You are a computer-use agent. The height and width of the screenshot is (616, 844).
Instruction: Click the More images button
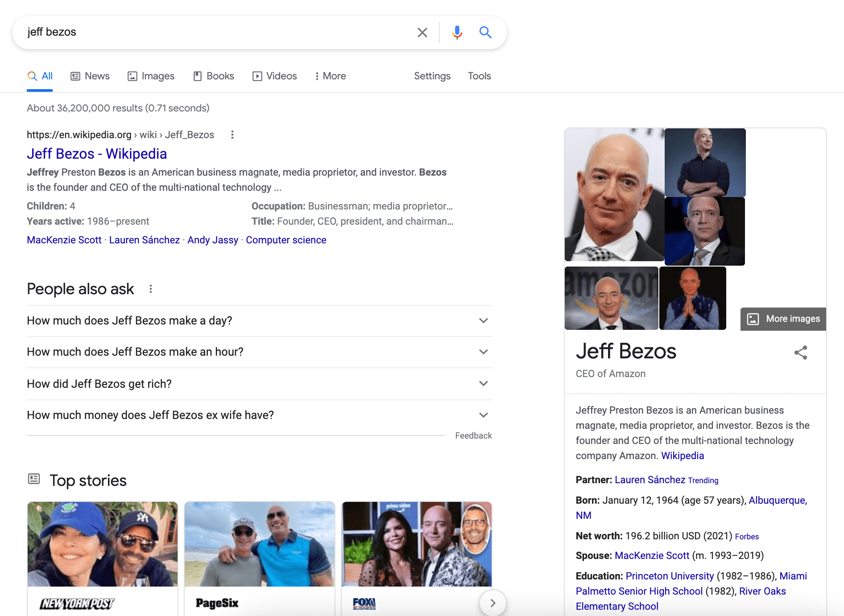pos(783,319)
